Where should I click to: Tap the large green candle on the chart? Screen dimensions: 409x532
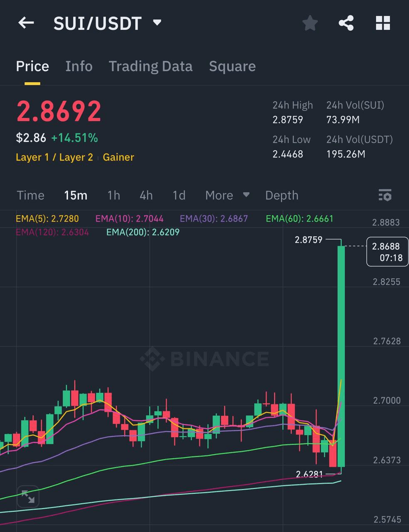coord(341,356)
